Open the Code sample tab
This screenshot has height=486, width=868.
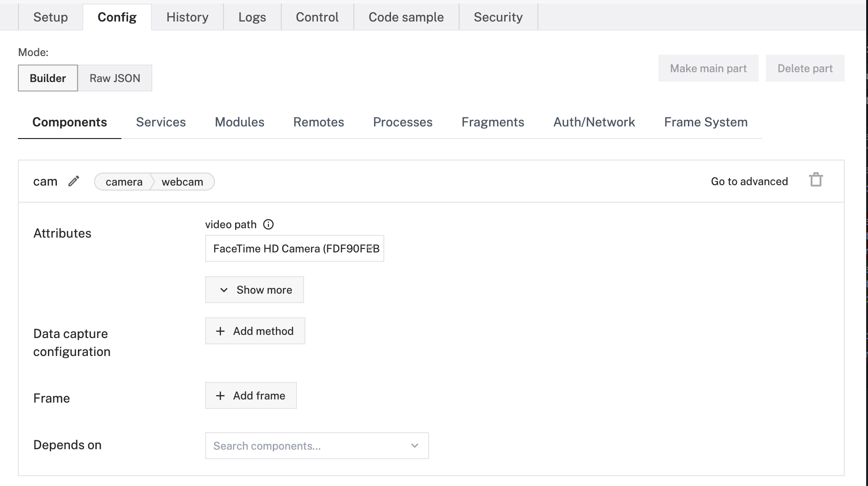pyautogui.click(x=406, y=17)
